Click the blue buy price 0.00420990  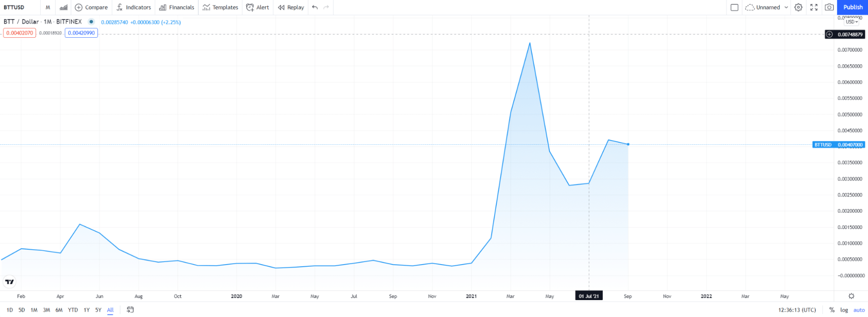coord(81,33)
